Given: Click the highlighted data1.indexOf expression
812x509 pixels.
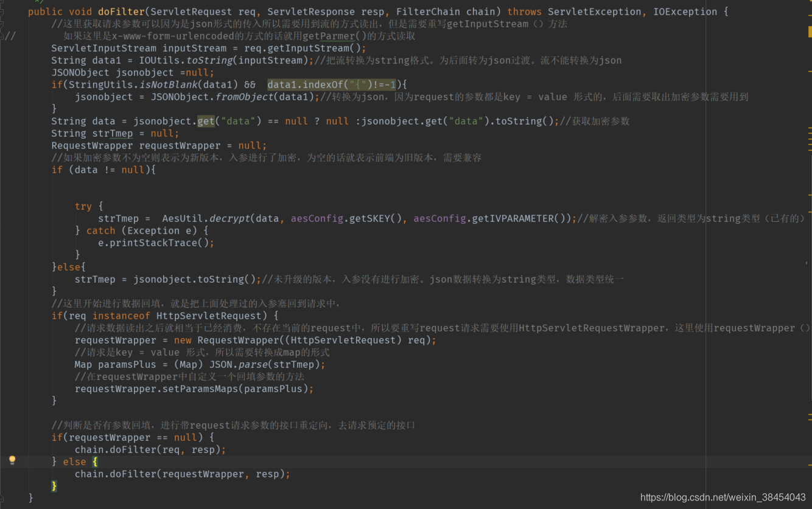Looking at the screenshot, I should point(332,85).
